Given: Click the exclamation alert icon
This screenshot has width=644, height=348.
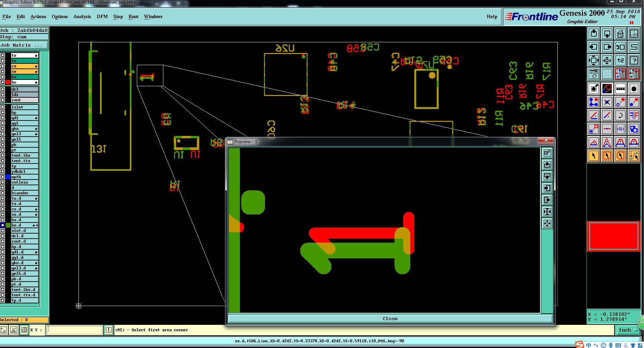Looking at the screenshot, I should coord(109,330).
